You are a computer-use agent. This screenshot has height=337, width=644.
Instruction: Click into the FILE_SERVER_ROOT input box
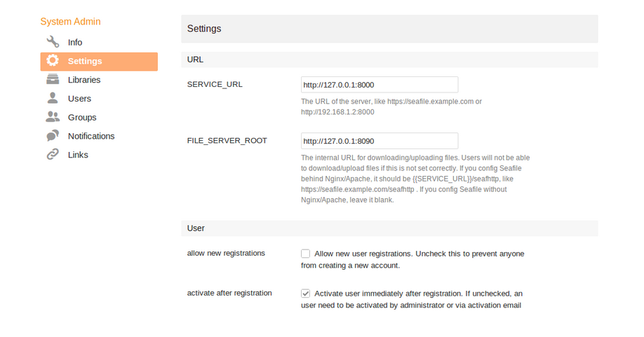379,141
